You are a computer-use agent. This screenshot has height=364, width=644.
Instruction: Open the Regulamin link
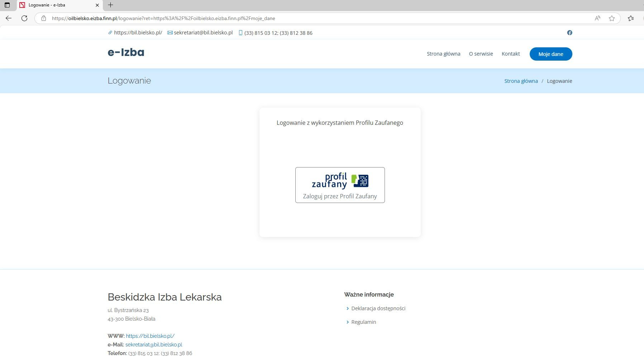363,322
